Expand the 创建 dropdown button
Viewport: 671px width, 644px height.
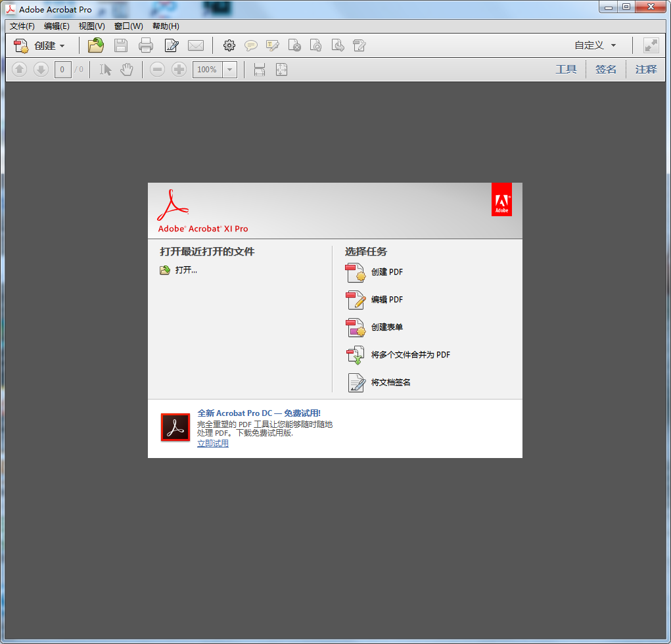(41, 45)
